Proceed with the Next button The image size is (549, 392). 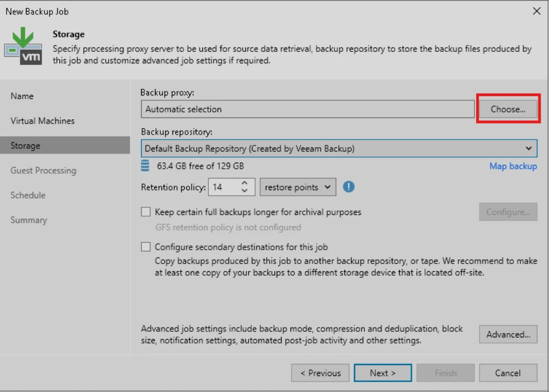pos(383,373)
